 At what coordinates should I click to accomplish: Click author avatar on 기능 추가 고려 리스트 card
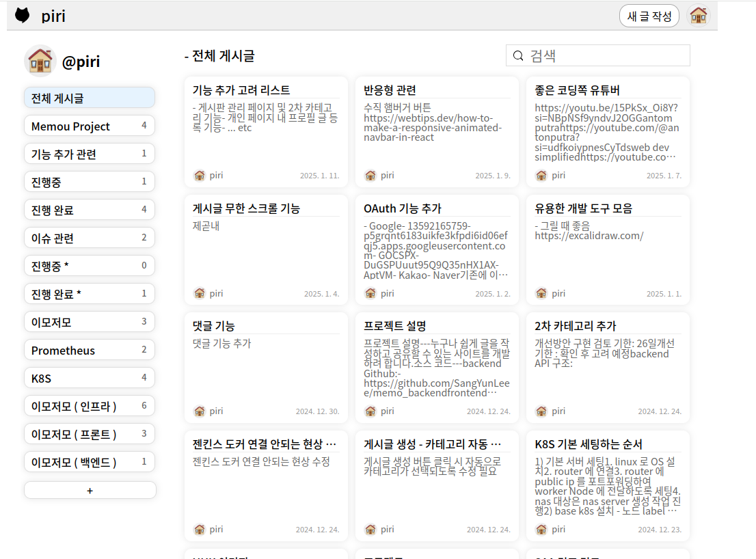199,176
